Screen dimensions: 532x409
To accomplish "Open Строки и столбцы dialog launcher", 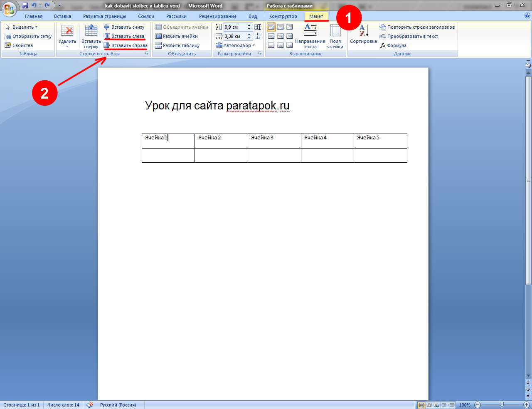I will click(x=147, y=54).
